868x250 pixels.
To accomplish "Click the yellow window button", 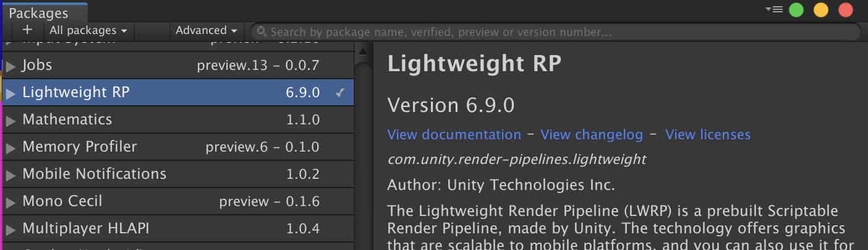I will [x=820, y=10].
